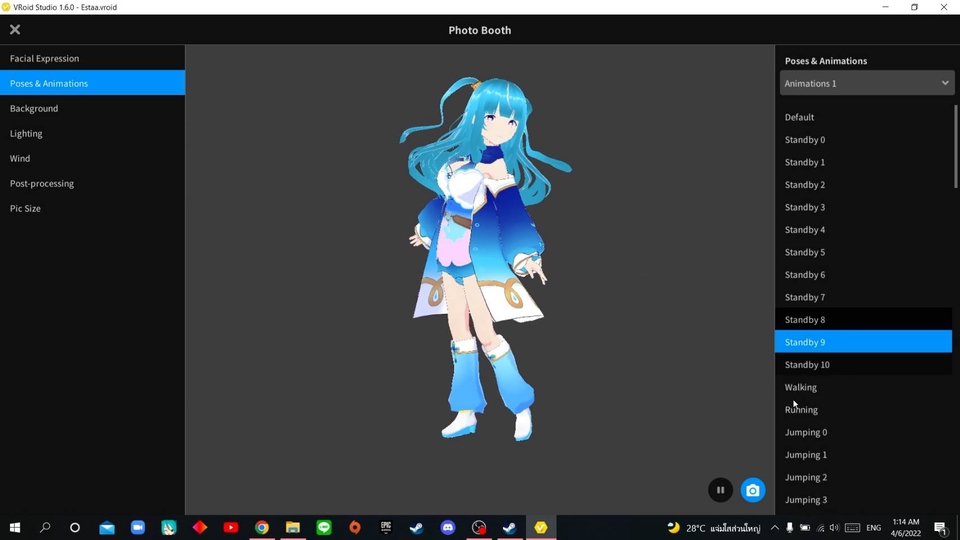
Task: Open Zoom from the taskbar
Action: pos(138,527)
